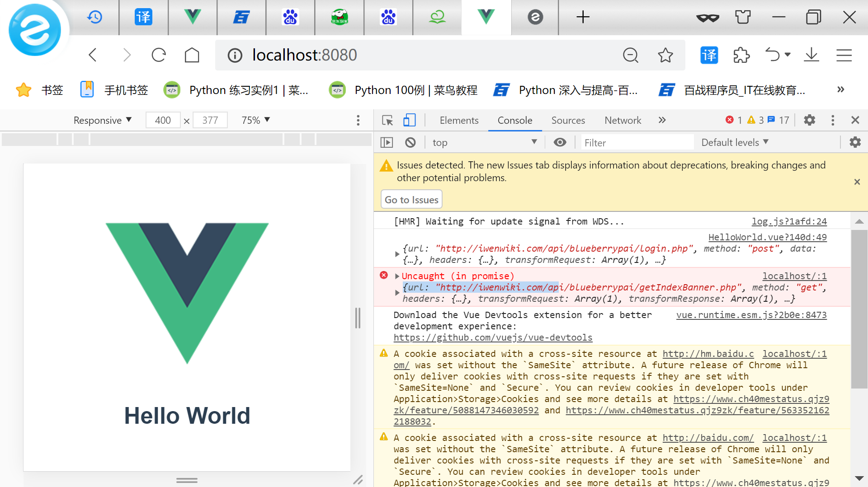This screenshot has width=868, height=487.
Task: Expand the getIndexBanner.php object
Action: pos(397,293)
